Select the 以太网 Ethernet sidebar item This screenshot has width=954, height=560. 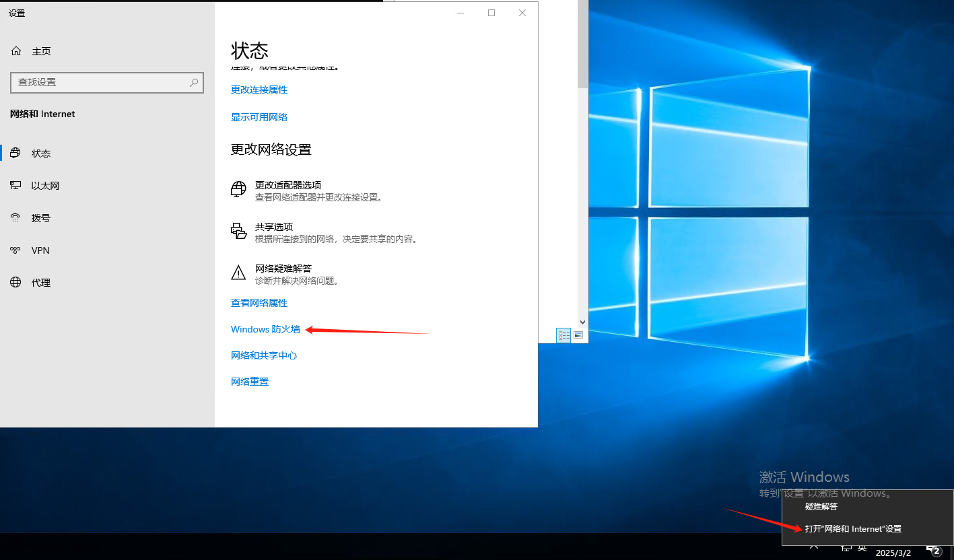click(45, 186)
